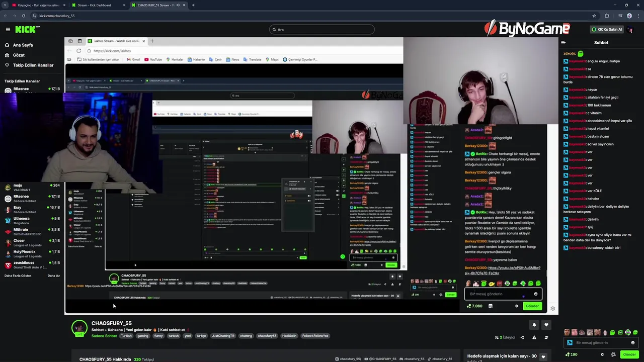Focus the Ara search field

[x=322, y=30]
